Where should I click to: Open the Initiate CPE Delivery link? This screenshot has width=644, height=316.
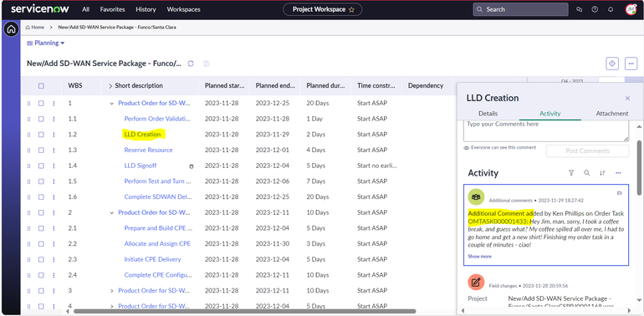tap(152, 259)
